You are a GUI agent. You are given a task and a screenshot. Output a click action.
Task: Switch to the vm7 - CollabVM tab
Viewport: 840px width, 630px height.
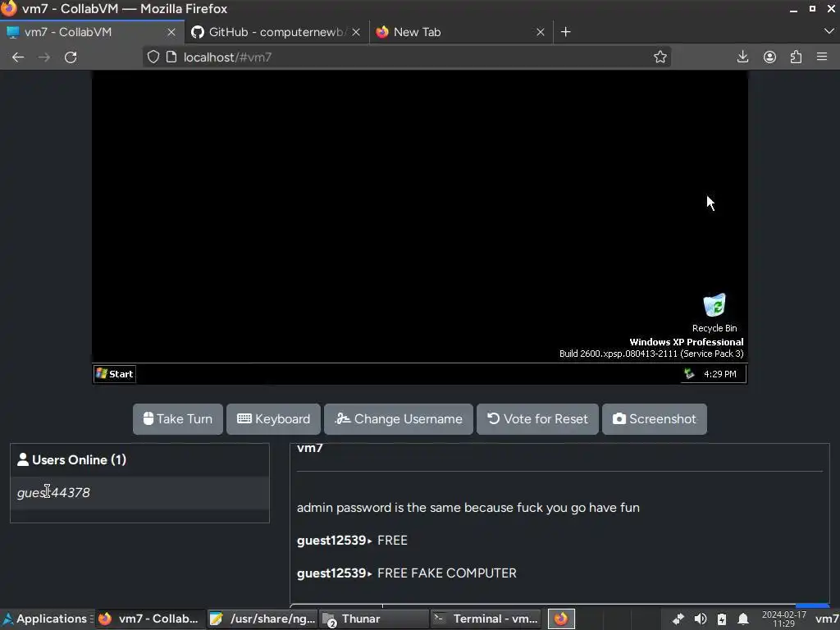pyautogui.click(x=92, y=32)
